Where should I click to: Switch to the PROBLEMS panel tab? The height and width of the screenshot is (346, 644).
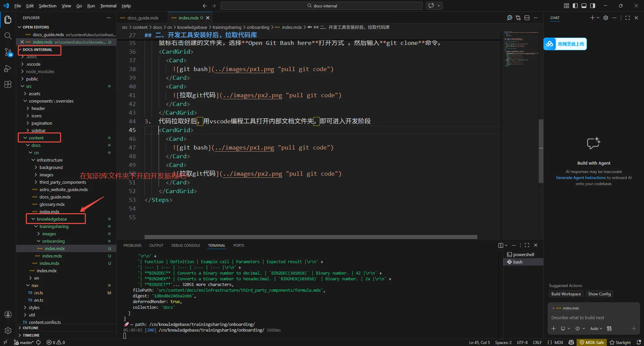pyautogui.click(x=132, y=245)
